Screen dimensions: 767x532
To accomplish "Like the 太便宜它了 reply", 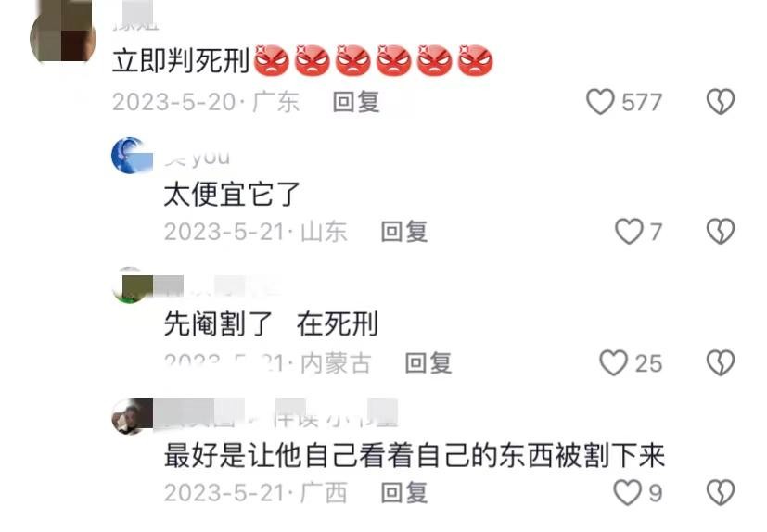I will [x=629, y=232].
